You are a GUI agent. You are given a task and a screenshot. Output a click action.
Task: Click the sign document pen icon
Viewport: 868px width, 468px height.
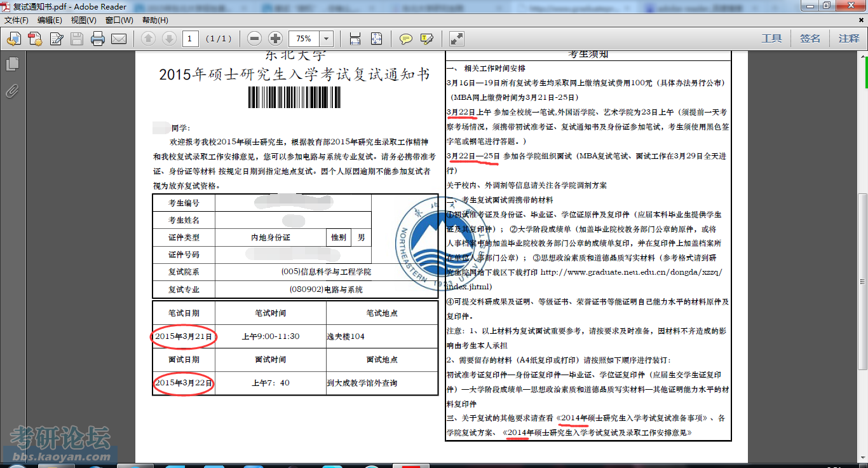[57, 39]
